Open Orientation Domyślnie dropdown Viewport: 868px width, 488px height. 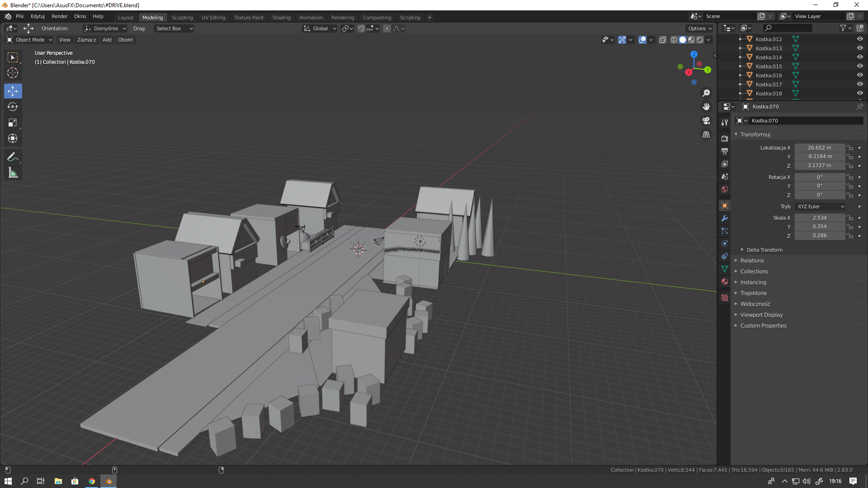tap(105, 28)
